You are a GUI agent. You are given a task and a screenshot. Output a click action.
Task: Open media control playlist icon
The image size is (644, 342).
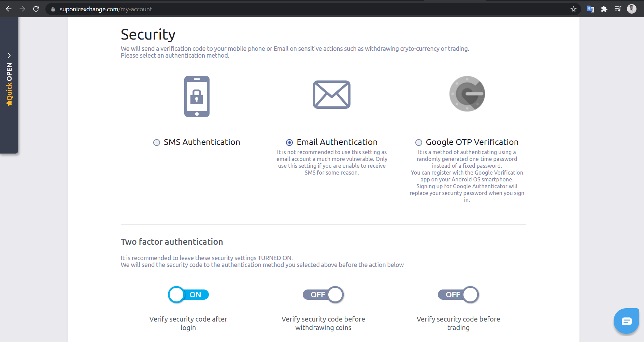pyautogui.click(x=618, y=9)
